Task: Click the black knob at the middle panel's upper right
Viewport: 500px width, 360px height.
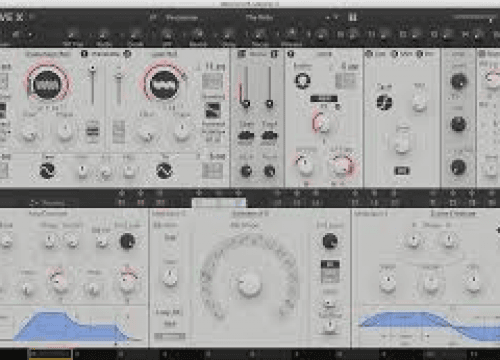Action: (330, 241)
